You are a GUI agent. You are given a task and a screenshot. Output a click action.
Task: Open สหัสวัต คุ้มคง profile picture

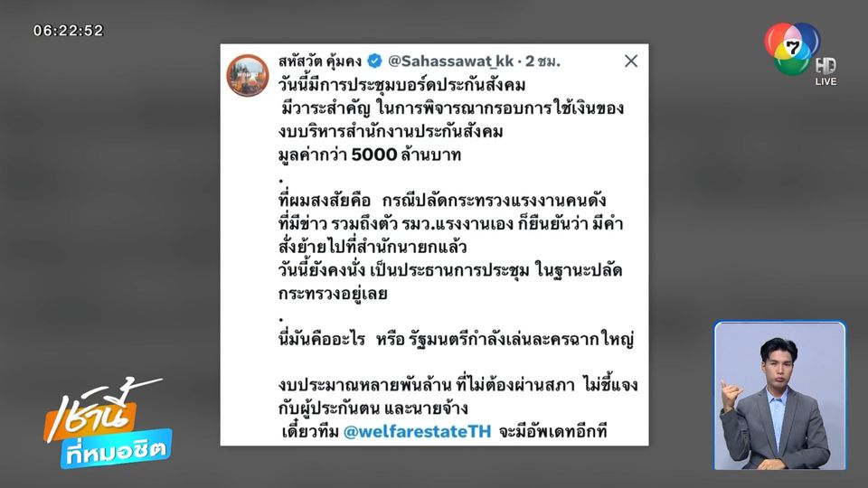248,75
